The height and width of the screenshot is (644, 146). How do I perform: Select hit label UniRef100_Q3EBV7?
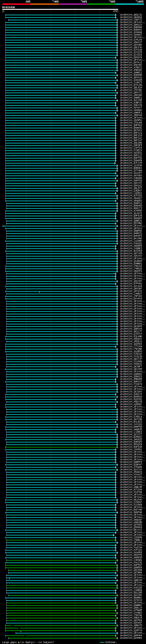point(131,191)
